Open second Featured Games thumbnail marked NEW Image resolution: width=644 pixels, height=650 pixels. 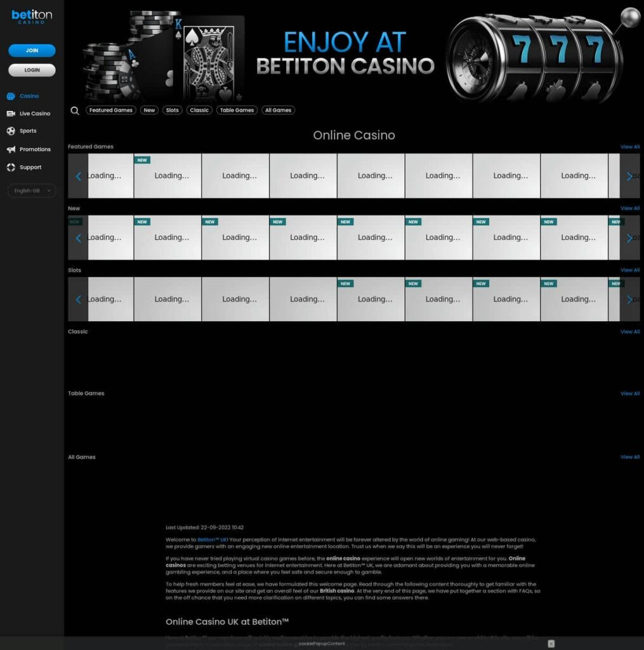point(168,176)
